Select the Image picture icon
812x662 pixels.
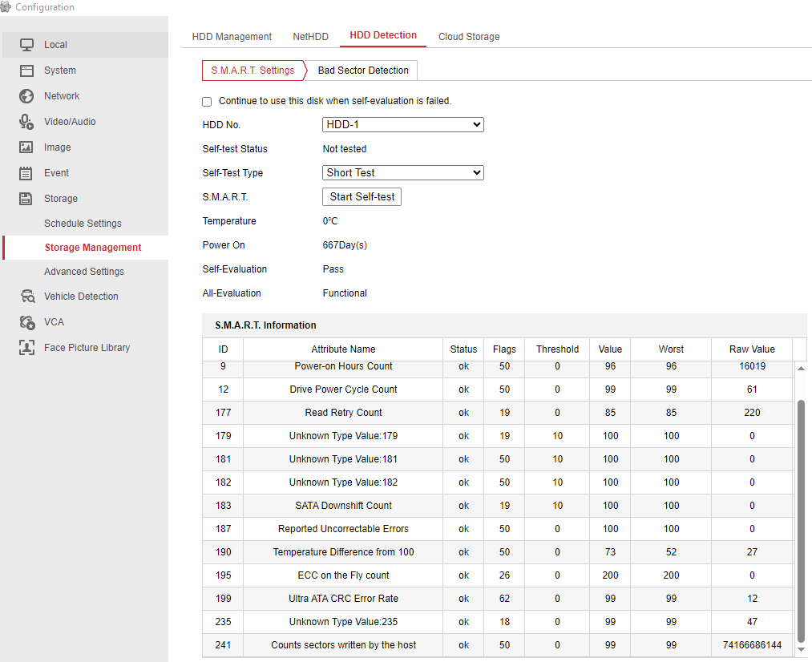26,147
